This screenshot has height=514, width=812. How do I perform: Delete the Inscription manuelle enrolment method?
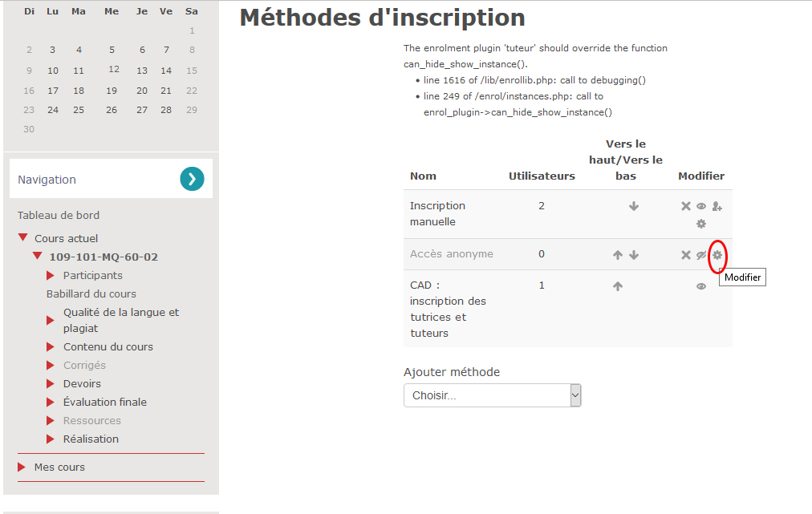coord(686,206)
